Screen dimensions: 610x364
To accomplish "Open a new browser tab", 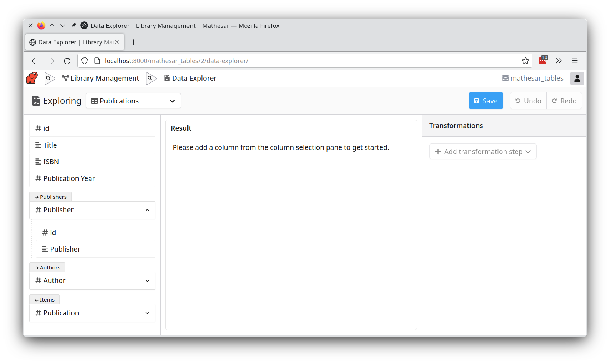I will point(133,42).
